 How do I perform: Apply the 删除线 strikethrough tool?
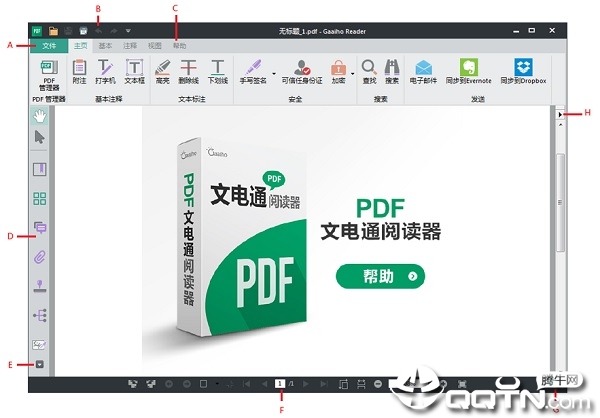[189, 72]
